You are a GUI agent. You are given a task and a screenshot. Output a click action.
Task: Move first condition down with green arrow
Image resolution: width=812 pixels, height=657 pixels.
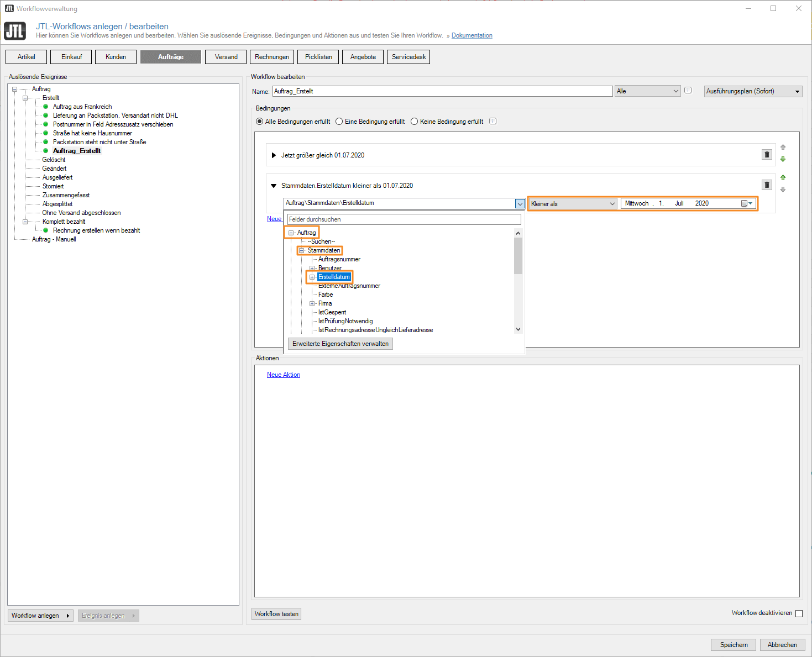click(x=783, y=160)
